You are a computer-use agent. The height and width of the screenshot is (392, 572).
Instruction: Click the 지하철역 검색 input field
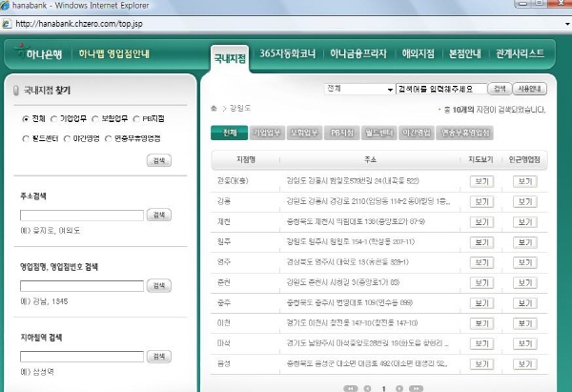point(81,356)
